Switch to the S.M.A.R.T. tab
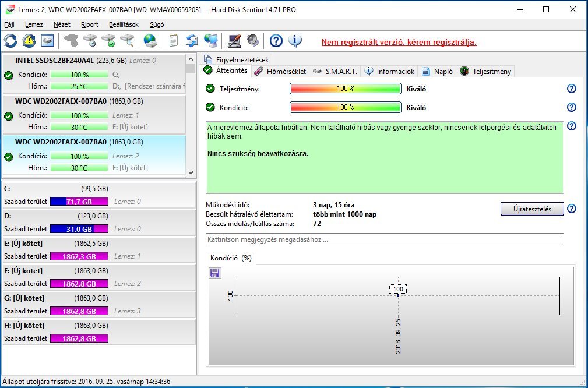 335,71
